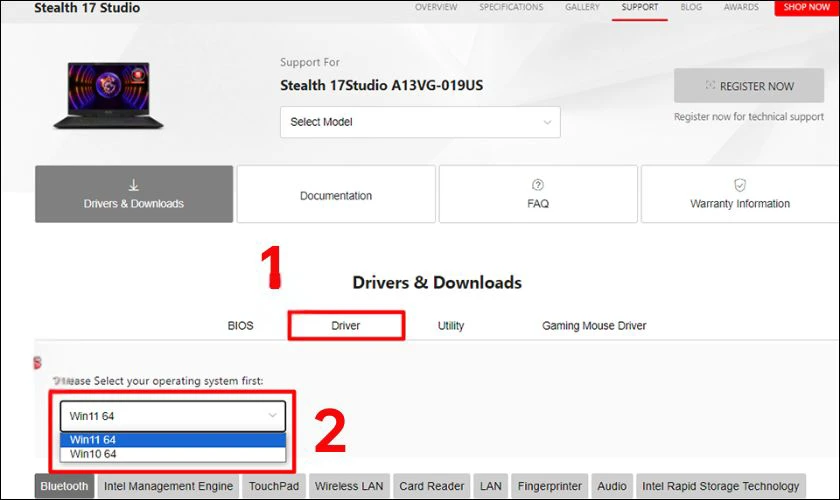Open the FAQ tile
The image size is (840, 500).
[x=538, y=194]
